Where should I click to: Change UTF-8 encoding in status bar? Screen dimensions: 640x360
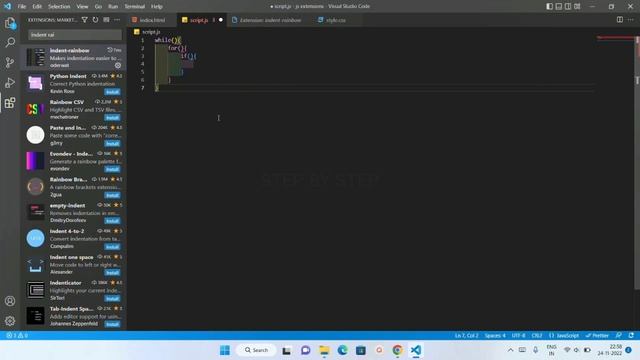(x=518, y=336)
